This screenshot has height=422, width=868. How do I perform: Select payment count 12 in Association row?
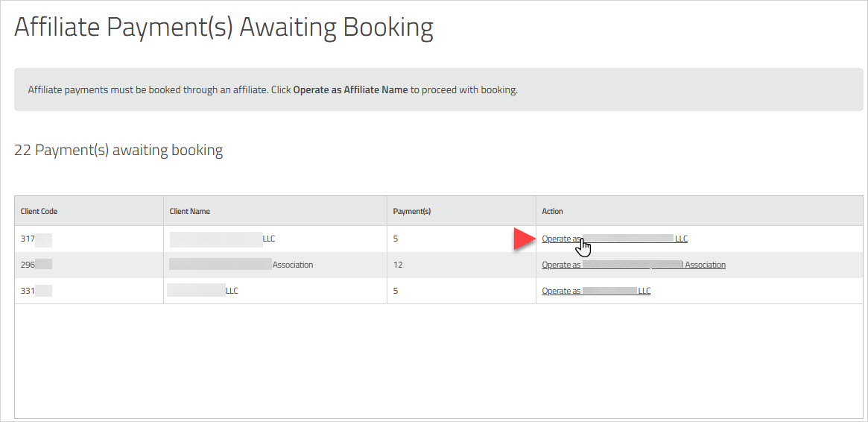click(x=398, y=265)
